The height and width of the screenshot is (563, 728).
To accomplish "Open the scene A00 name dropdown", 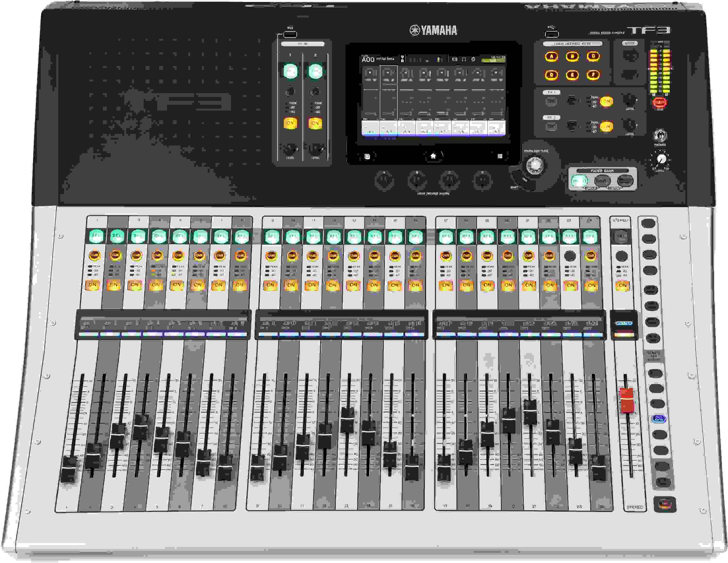I will (x=369, y=59).
